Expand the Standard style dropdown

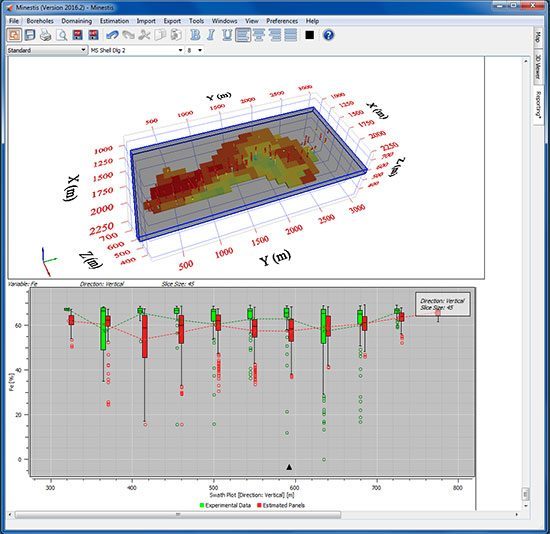pyautogui.click(x=47, y=50)
